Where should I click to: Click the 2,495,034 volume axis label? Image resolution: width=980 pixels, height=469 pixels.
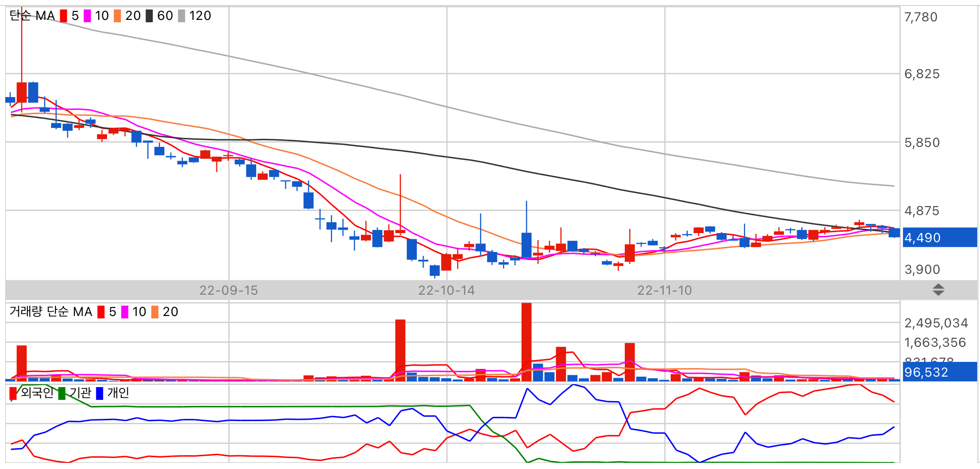936,323
